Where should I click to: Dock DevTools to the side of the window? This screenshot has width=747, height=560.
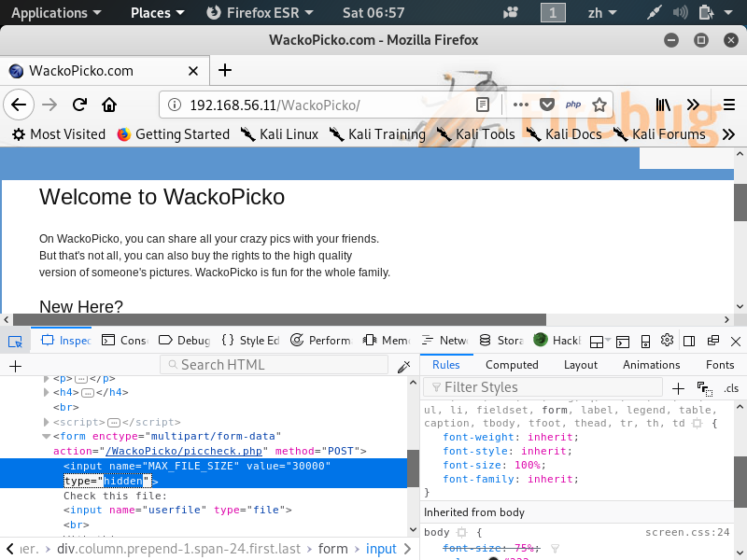pos(689,341)
